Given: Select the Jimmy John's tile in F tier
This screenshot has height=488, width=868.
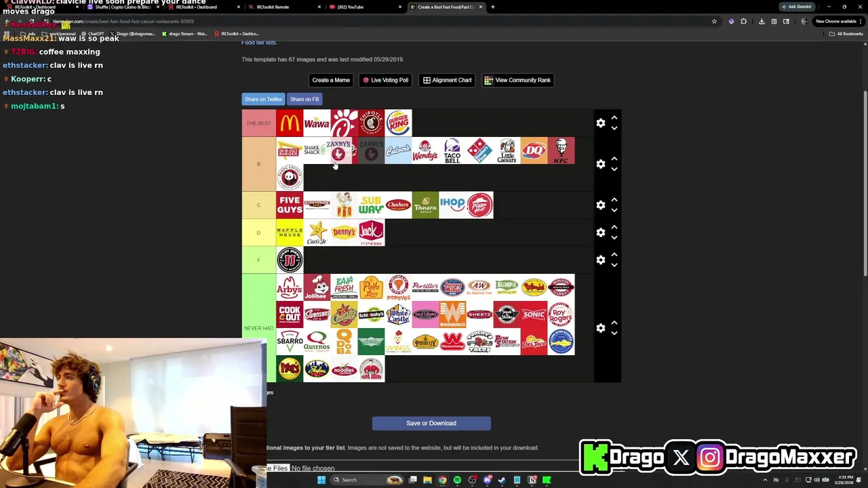Looking at the screenshot, I should click(x=290, y=260).
